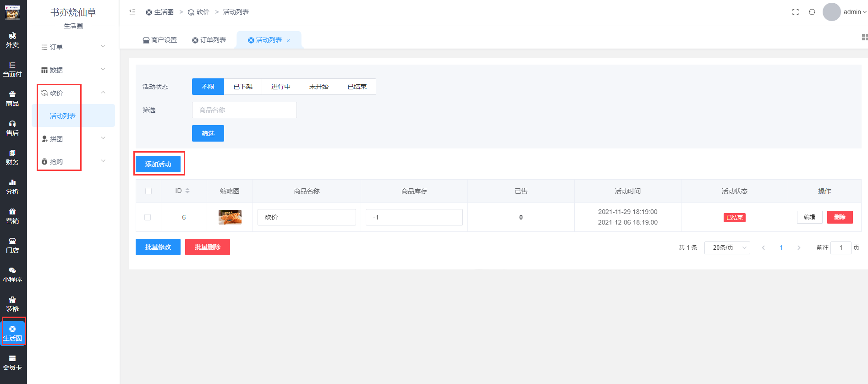Open the 装修 decoration section

click(x=12, y=304)
